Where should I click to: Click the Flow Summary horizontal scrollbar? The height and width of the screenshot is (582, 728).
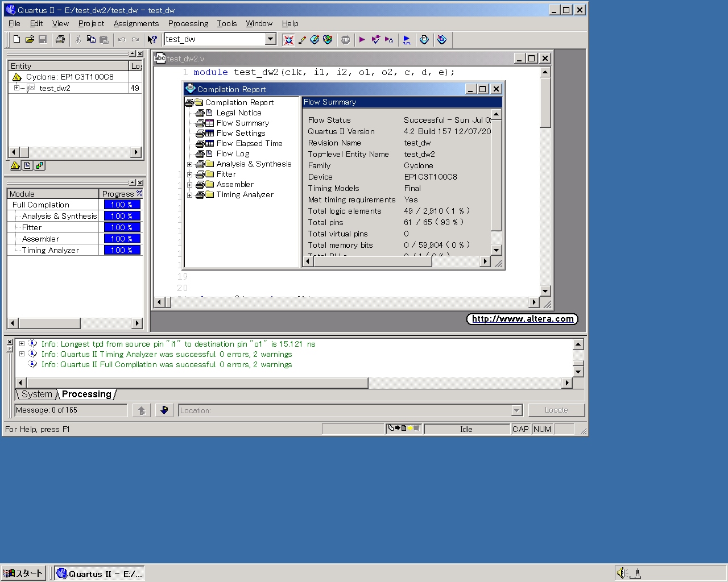pyautogui.click(x=396, y=261)
